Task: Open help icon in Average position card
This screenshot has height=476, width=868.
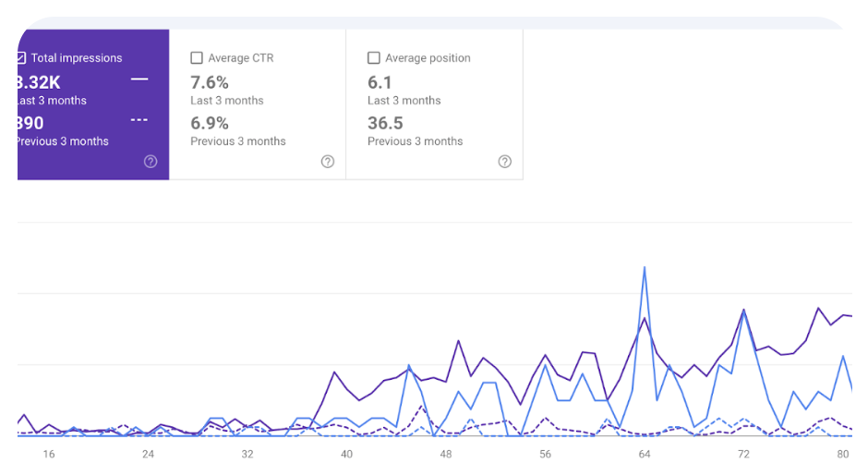Action: click(x=504, y=162)
